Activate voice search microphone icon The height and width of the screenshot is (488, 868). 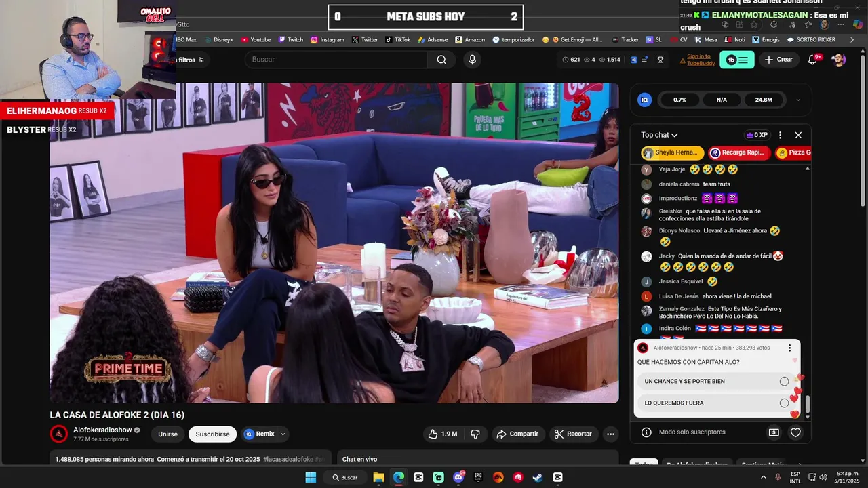[x=473, y=60]
